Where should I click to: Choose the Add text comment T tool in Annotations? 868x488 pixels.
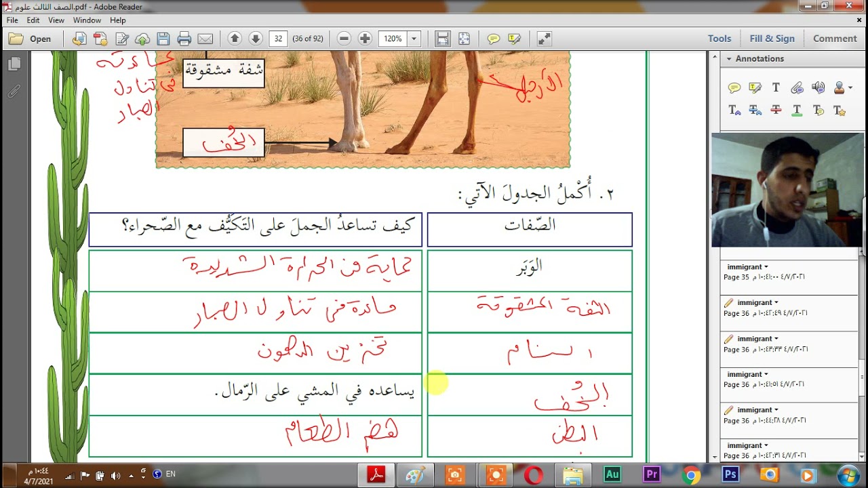point(776,87)
